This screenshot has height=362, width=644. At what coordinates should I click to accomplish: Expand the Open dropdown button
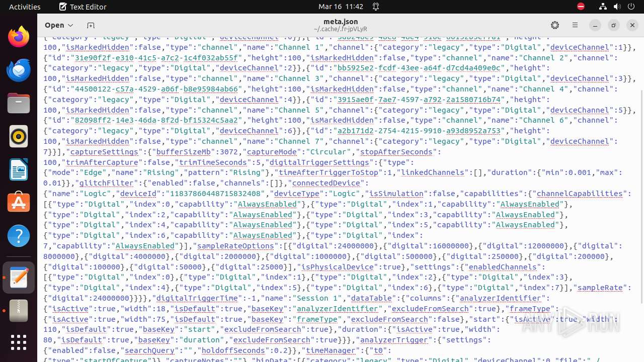[x=58, y=25]
